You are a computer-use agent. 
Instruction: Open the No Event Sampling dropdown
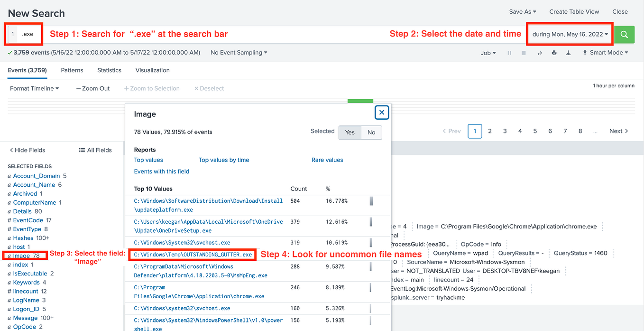point(239,52)
